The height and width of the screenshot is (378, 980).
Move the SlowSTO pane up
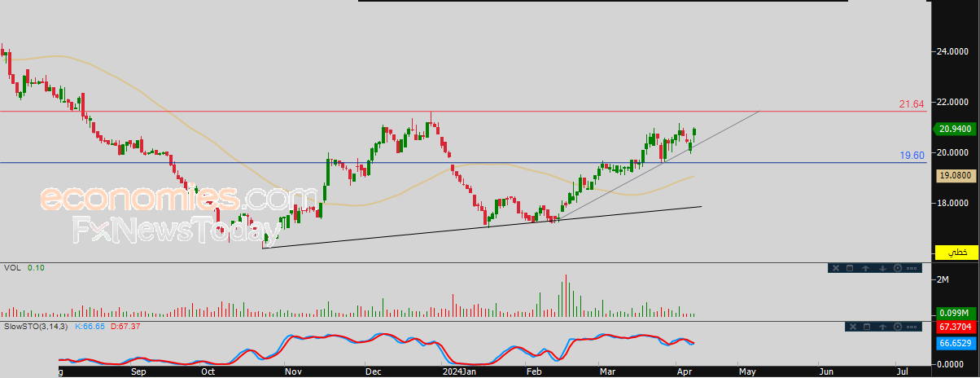tap(882, 327)
